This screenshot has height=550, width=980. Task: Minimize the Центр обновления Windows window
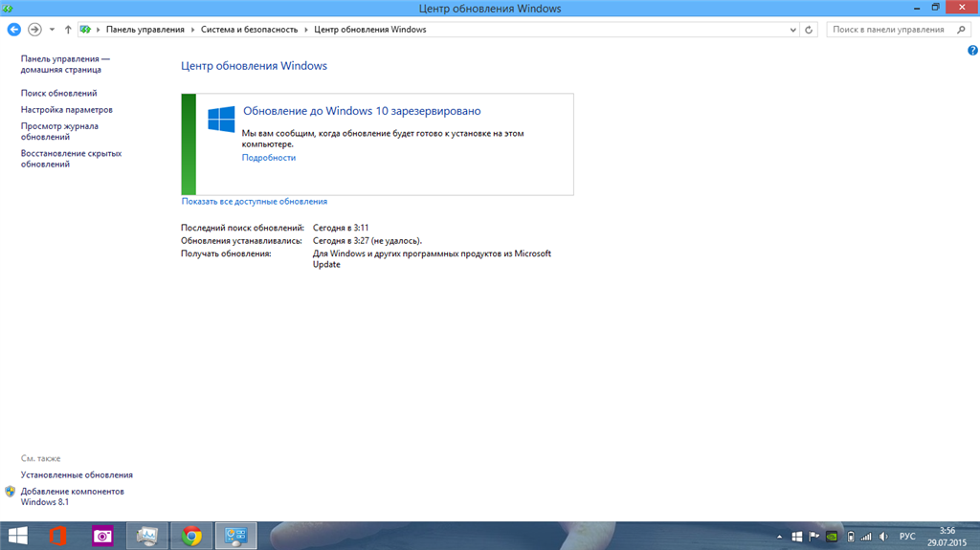tap(916, 8)
